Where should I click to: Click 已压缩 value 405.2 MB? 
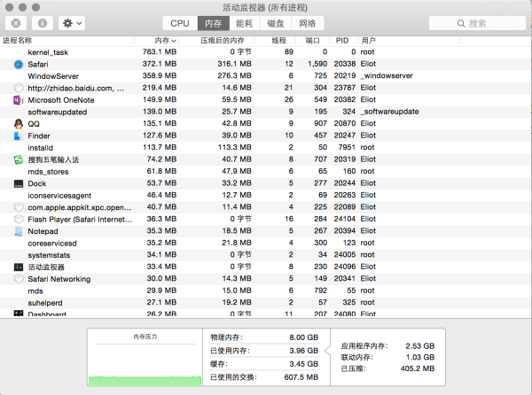pyautogui.click(x=418, y=368)
